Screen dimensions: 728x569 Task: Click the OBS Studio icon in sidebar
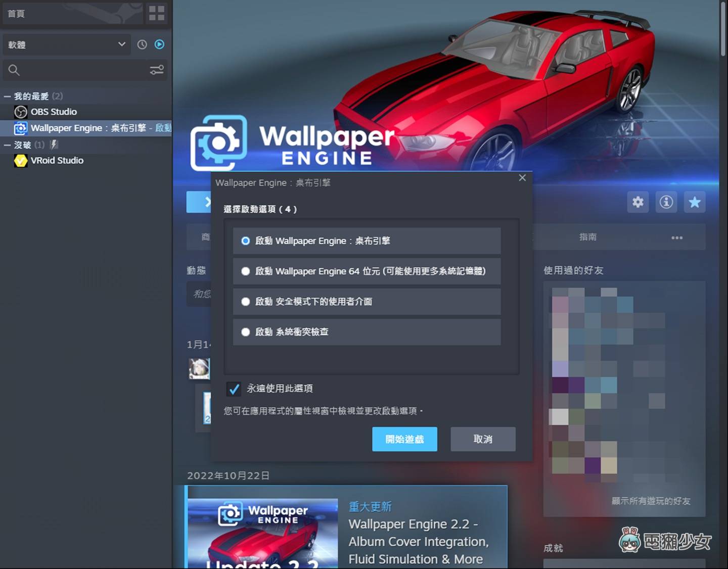(x=20, y=112)
